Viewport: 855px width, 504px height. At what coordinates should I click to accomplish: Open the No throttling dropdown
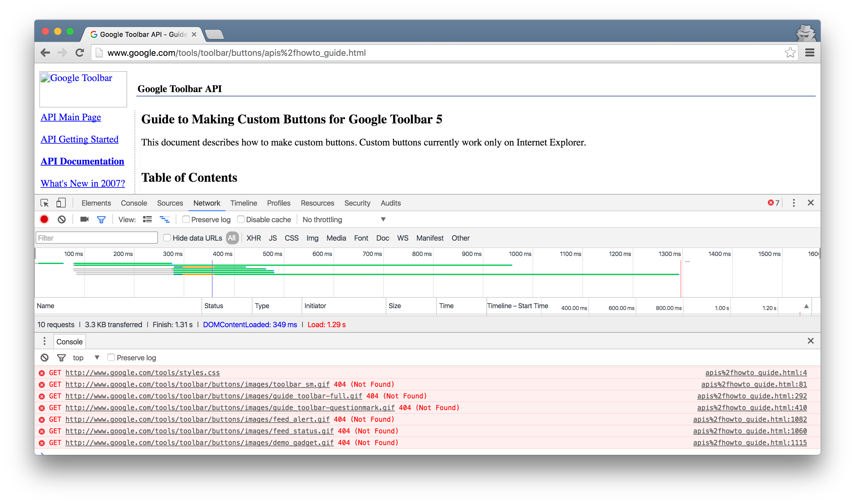click(344, 220)
